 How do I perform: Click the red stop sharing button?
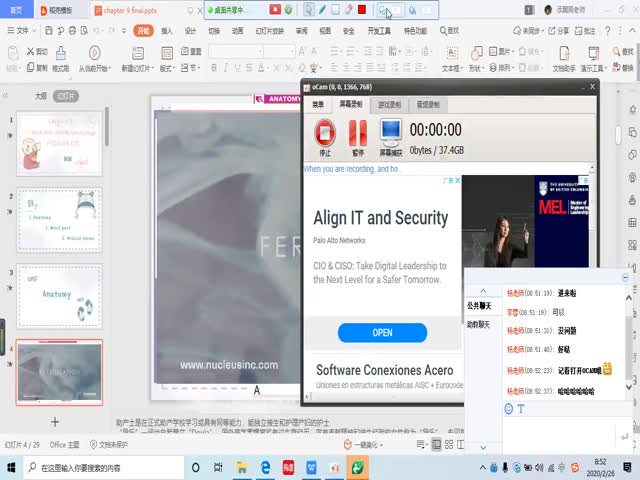(x=275, y=9)
